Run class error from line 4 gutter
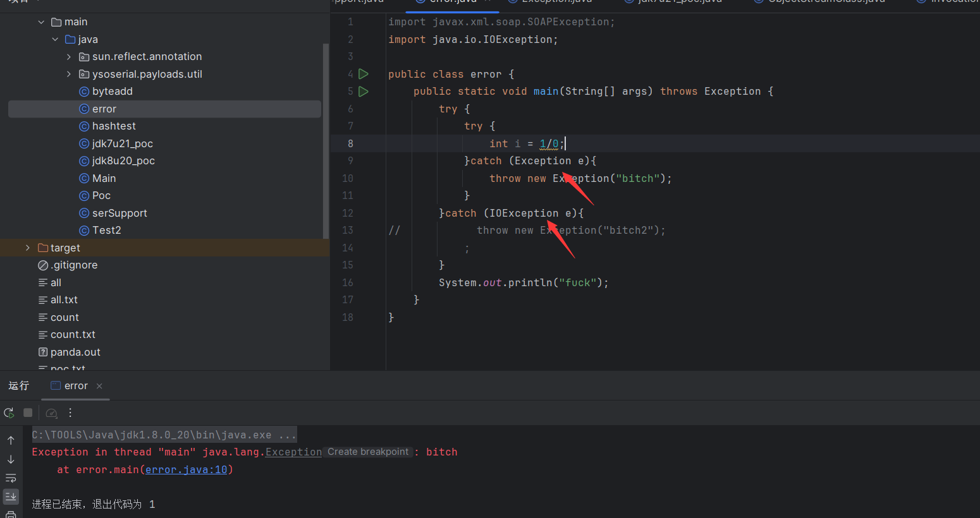The height and width of the screenshot is (518, 980). click(364, 74)
